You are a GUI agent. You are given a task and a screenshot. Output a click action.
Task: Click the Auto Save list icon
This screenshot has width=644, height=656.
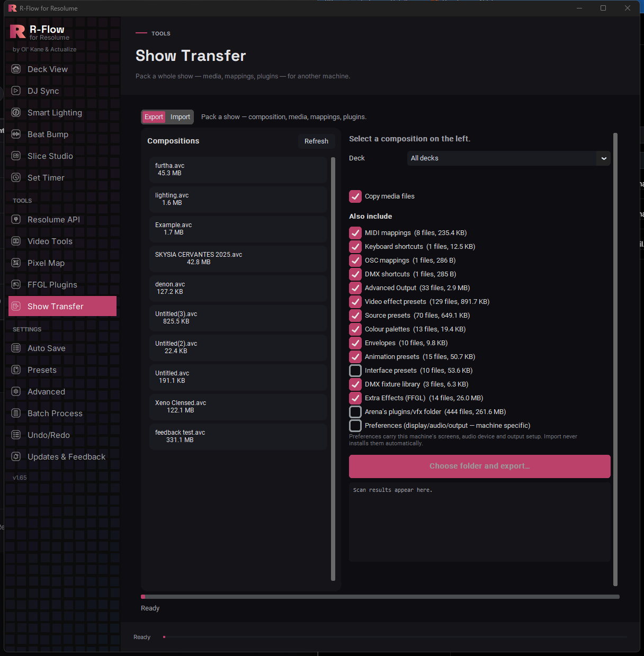tap(16, 348)
